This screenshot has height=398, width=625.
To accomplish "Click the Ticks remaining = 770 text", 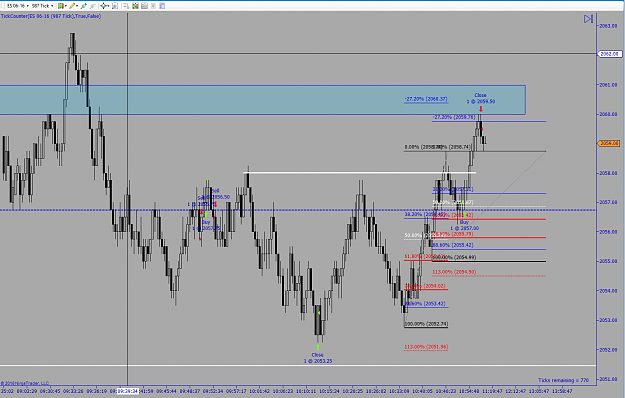I will point(563,380).
